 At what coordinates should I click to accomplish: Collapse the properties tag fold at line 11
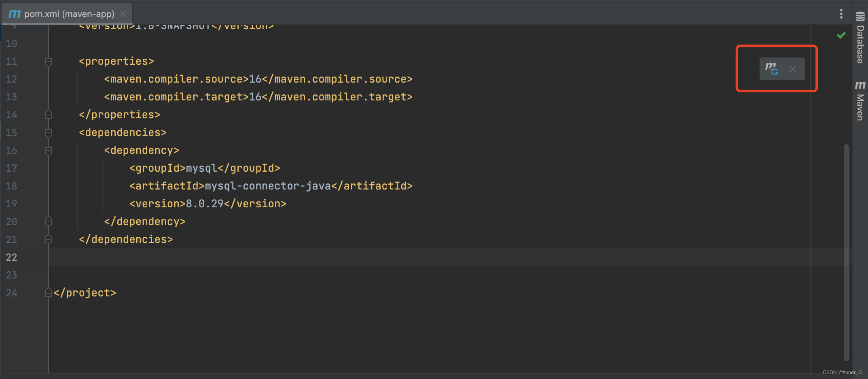49,62
